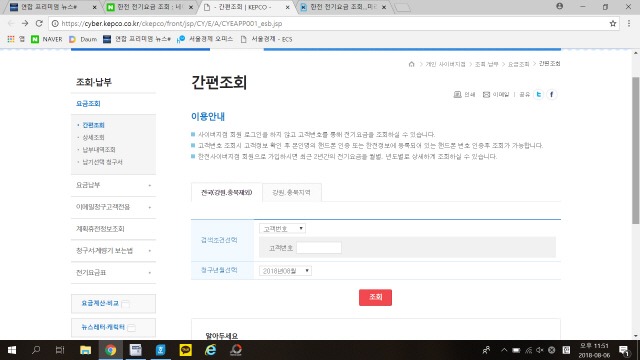This screenshot has height=360, width=640.
Task: Click the email icon 이메일
Action: [x=496, y=94]
